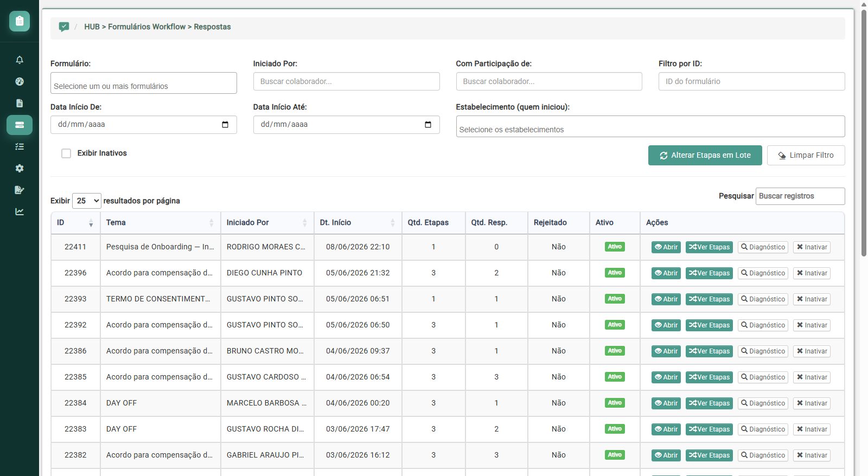Open dashboard palette icon in sidebar
Screen dimensions: 868x476
20,81
